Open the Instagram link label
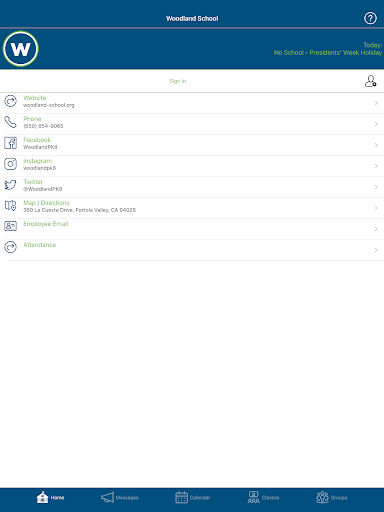Image resolution: width=384 pixels, height=512 pixels. (x=38, y=161)
